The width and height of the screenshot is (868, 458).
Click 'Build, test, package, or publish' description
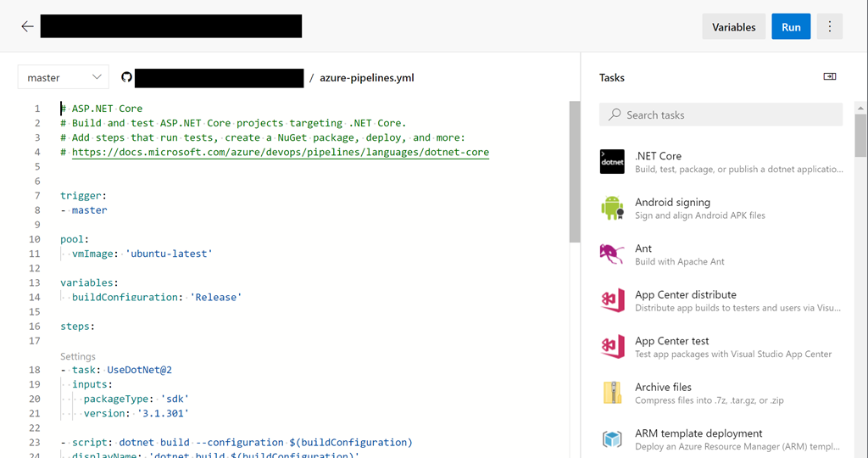[x=739, y=170]
